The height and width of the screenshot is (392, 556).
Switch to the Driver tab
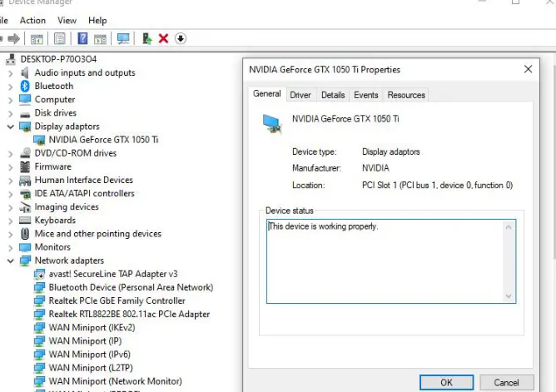[x=300, y=95]
